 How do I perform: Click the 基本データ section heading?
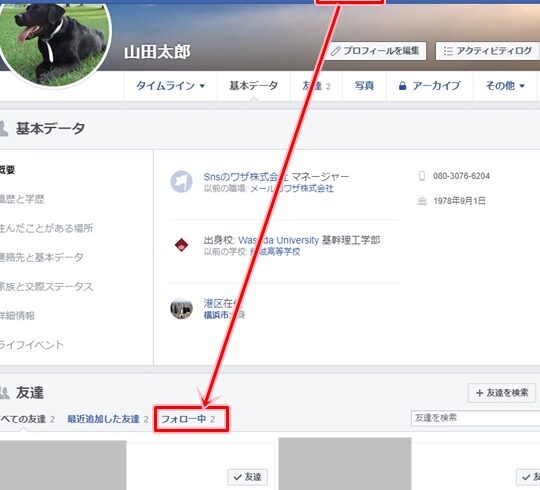point(51,128)
